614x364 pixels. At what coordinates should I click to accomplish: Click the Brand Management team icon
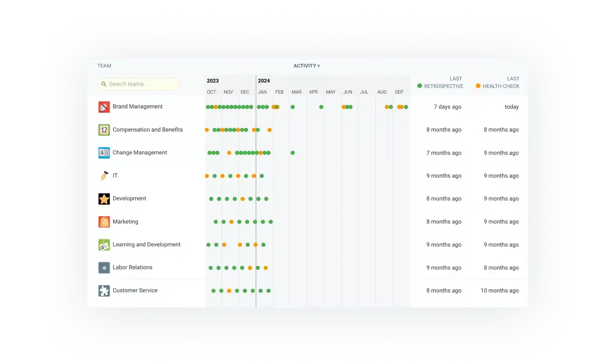[x=104, y=107]
